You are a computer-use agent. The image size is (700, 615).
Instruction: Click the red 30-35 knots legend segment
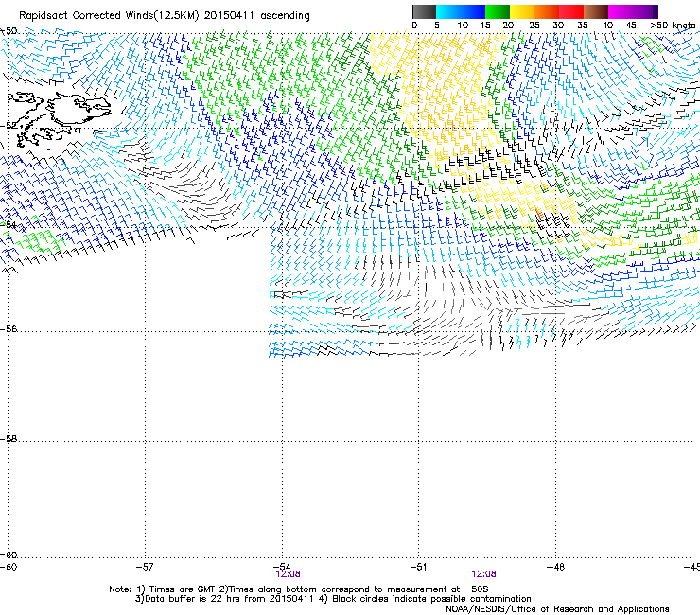coord(571,11)
